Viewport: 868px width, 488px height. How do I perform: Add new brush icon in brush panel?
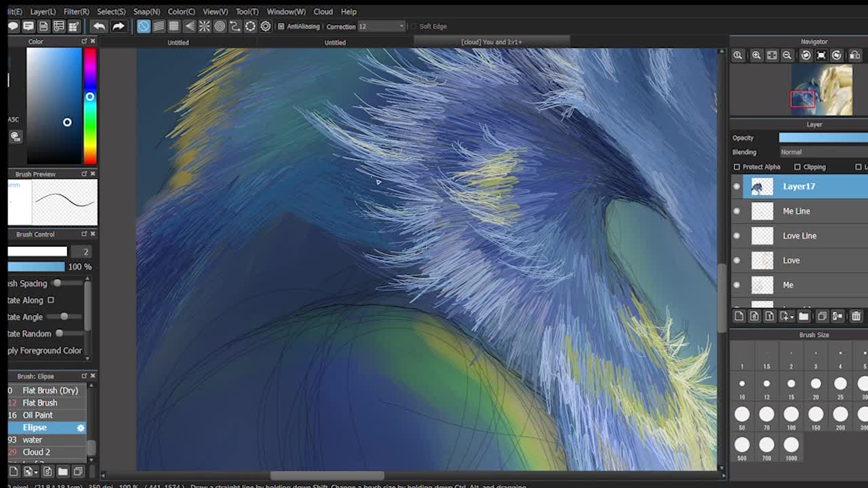click(x=13, y=471)
